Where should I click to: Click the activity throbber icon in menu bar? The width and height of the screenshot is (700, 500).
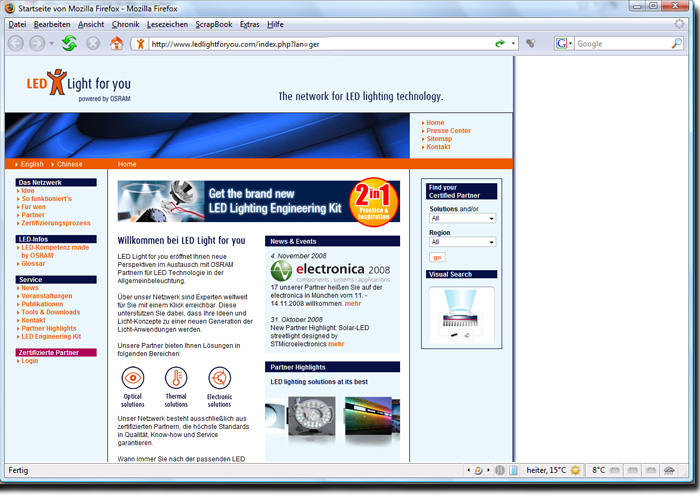(679, 24)
